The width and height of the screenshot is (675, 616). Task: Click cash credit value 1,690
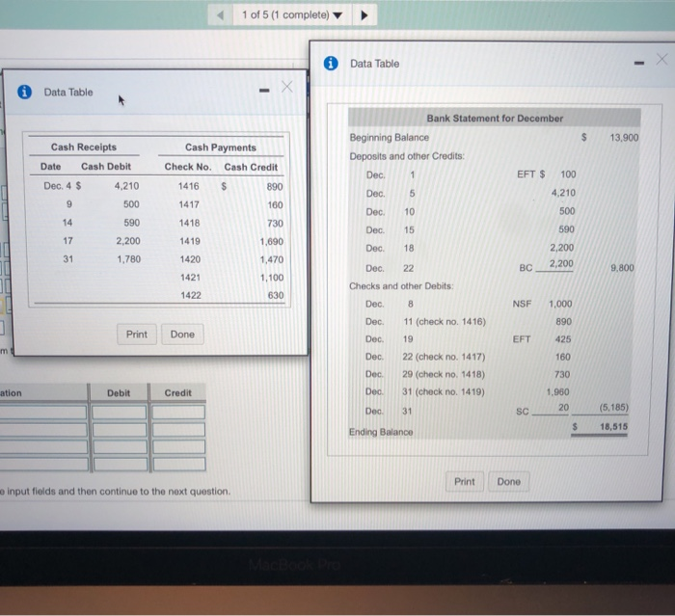pyautogui.click(x=271, y=242)
